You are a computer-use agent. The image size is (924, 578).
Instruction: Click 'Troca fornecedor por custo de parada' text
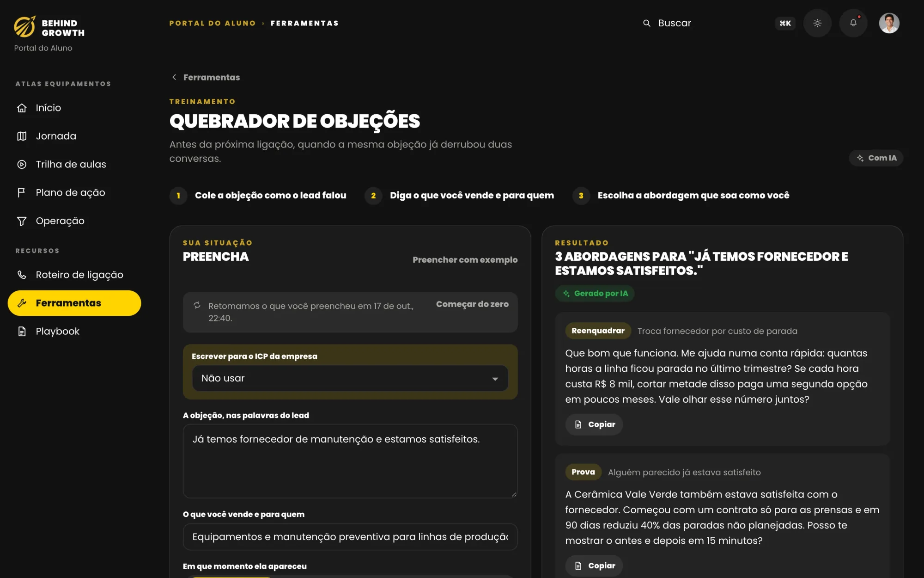[x=717, y=331]
